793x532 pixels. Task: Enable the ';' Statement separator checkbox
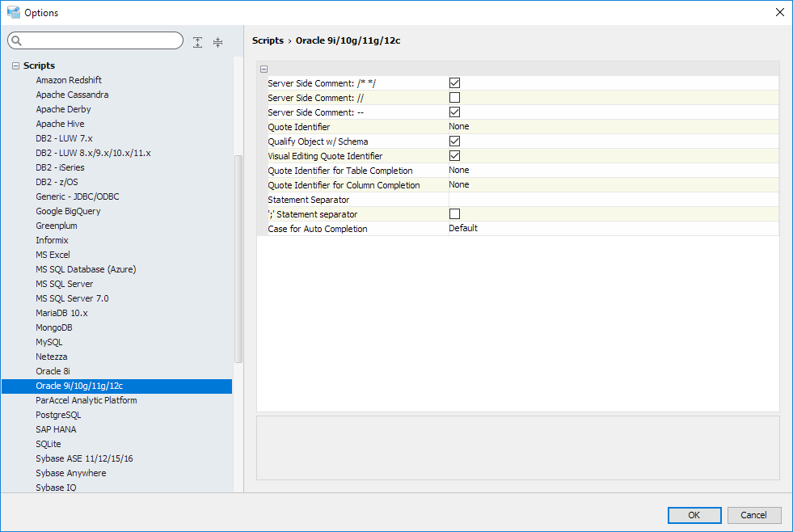click(454, 213)
